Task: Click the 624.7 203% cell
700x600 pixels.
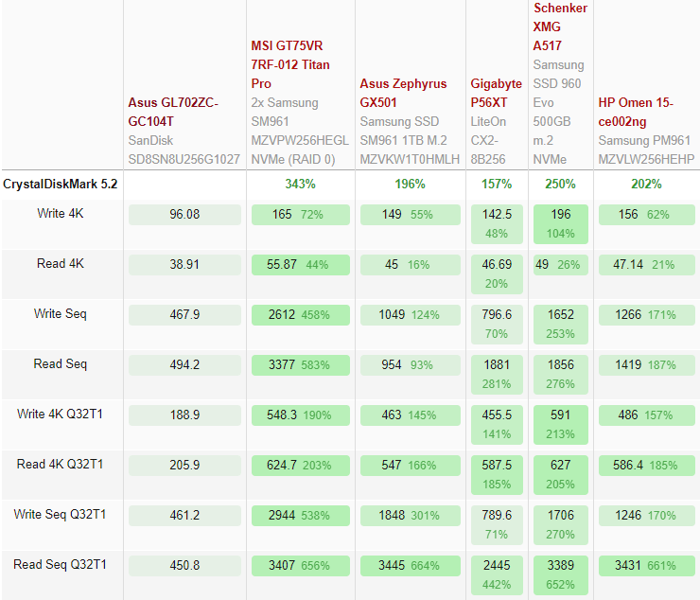Action: 301,465
